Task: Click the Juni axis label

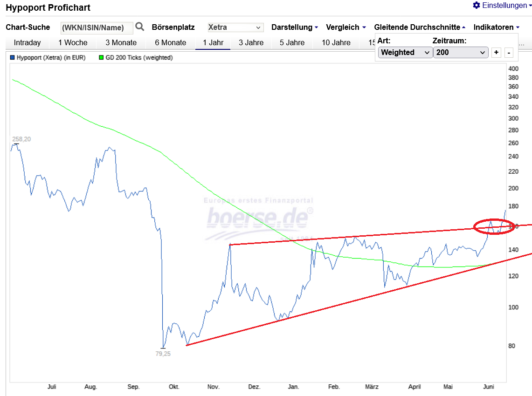Action: [489, 387]
